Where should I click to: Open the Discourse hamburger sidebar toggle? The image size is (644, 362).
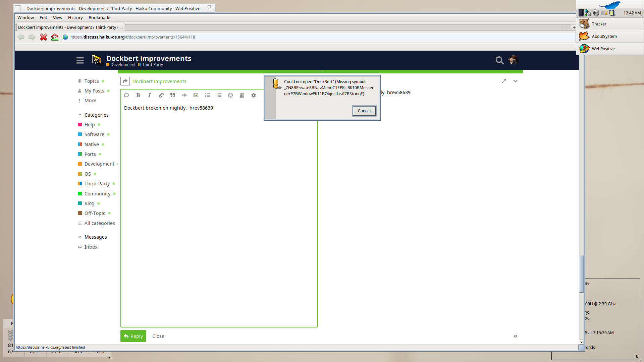[80, 60]
